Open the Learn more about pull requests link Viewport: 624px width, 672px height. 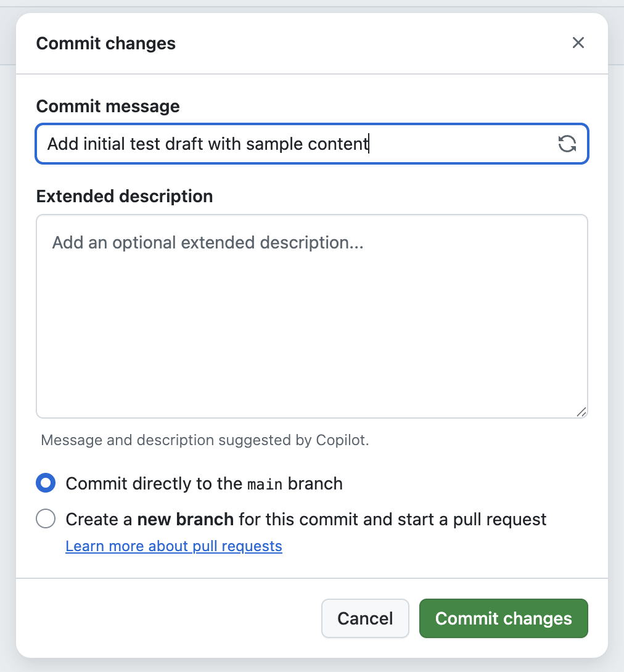click(173, 546)
